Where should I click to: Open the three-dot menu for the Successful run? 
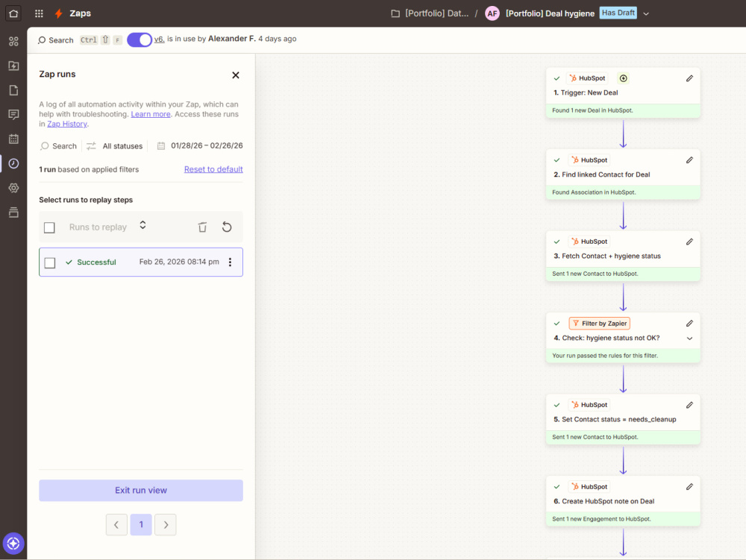[231, 262]
